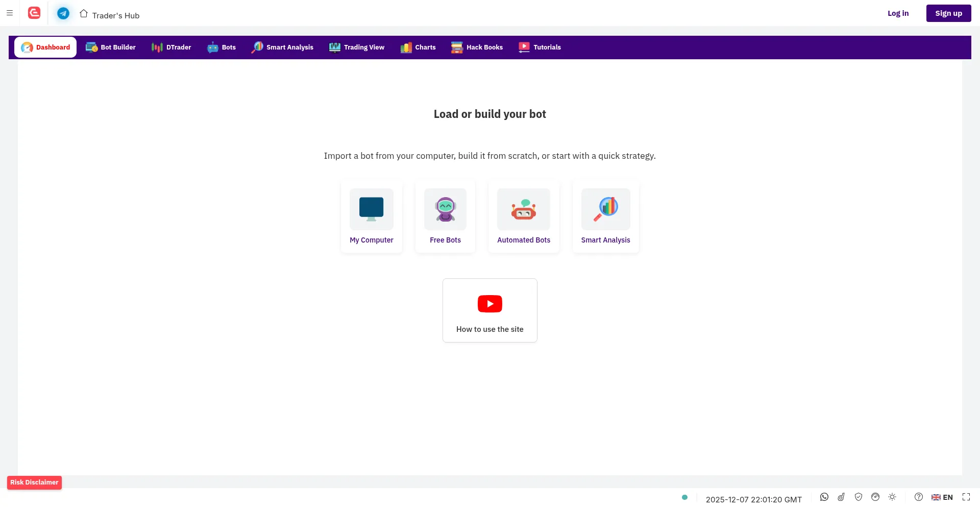The image size is (980, 507).
Task: Open the hamburger menu
Action: (x=10, y=13)
